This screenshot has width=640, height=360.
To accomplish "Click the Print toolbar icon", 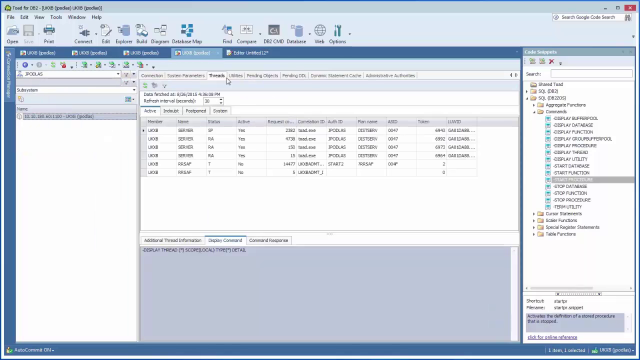I will coord(49,34).
